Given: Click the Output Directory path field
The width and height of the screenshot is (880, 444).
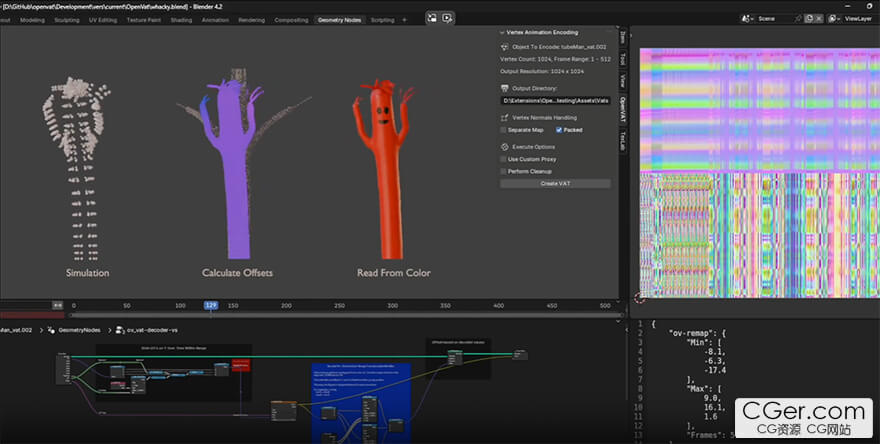Looking at the screenshot, I should (x=555, y=100).
